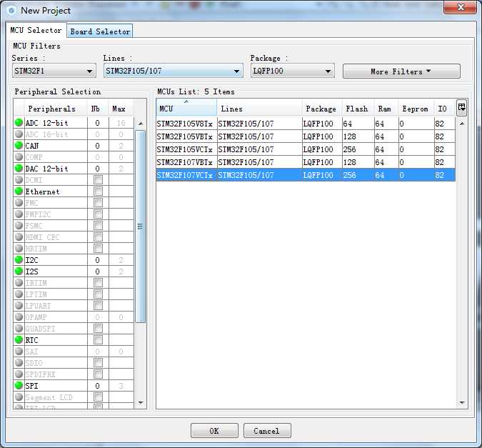
Task: Click the MCU list scroll down arrow
Action: coord(462,402)
